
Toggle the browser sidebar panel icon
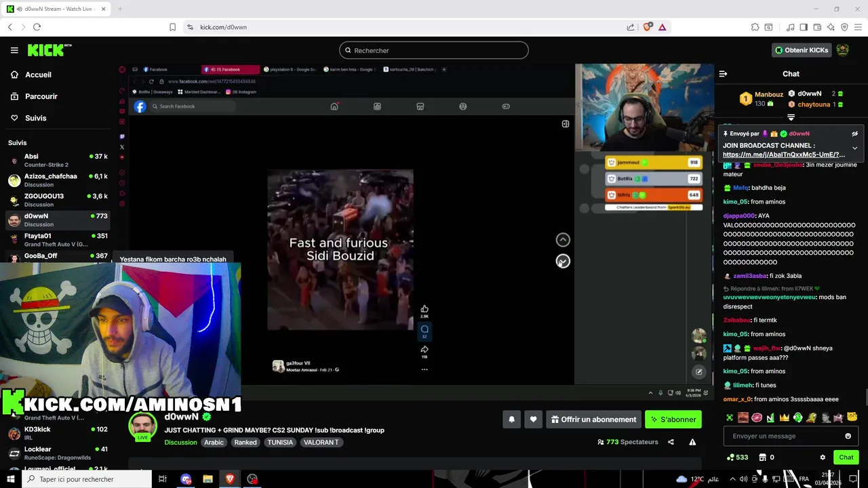[x=804, y=27]
